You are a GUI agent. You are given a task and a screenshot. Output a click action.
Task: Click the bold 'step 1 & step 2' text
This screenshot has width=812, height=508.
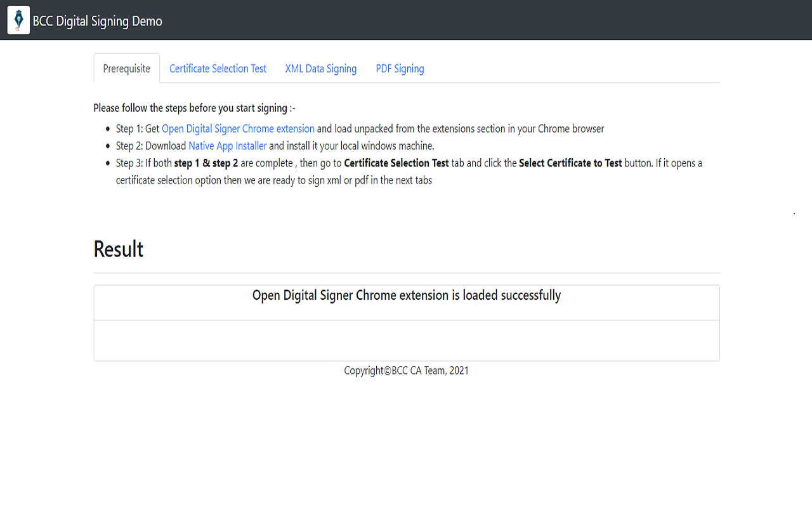point(206,163)
